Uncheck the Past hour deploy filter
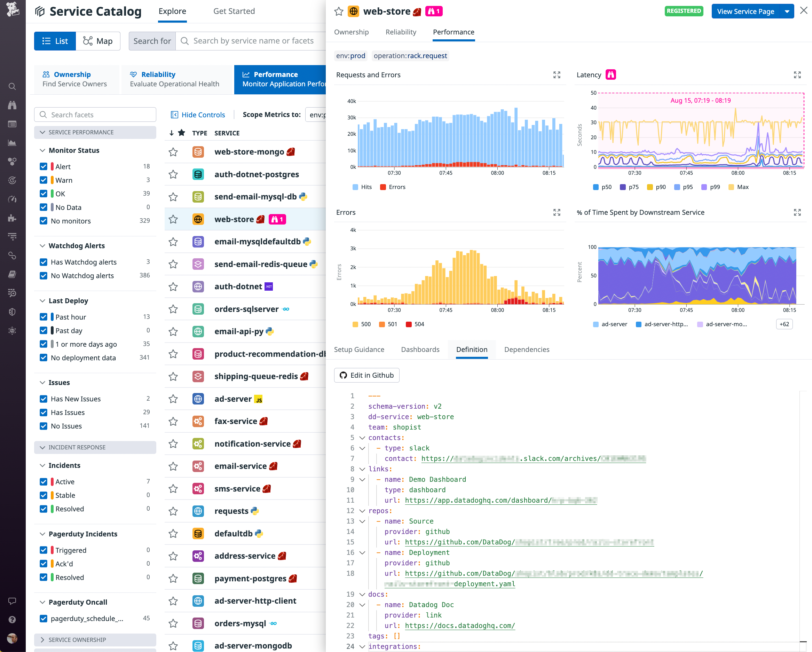 point(44,317)
